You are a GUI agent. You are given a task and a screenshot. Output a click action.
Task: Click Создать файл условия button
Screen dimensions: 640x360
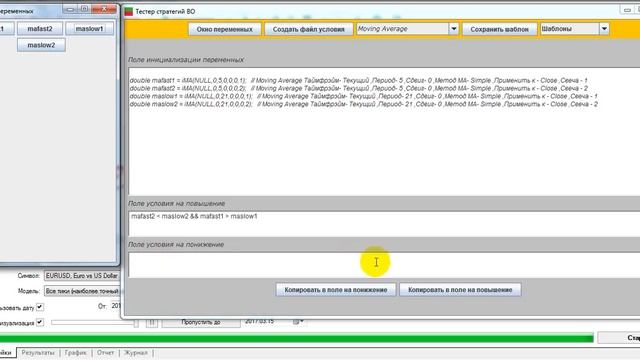coord(309,29)
